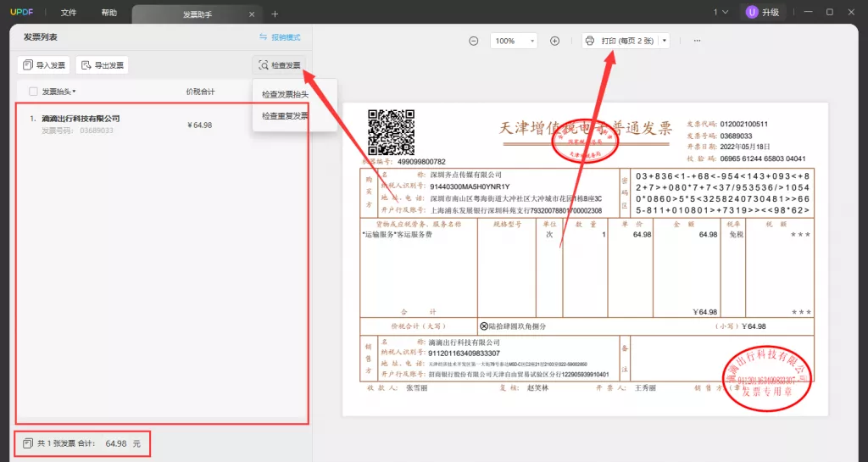This screenshot has width=868, height=462.
Task: Expand the window count dropdown showing 1
Action: point(721,12)
